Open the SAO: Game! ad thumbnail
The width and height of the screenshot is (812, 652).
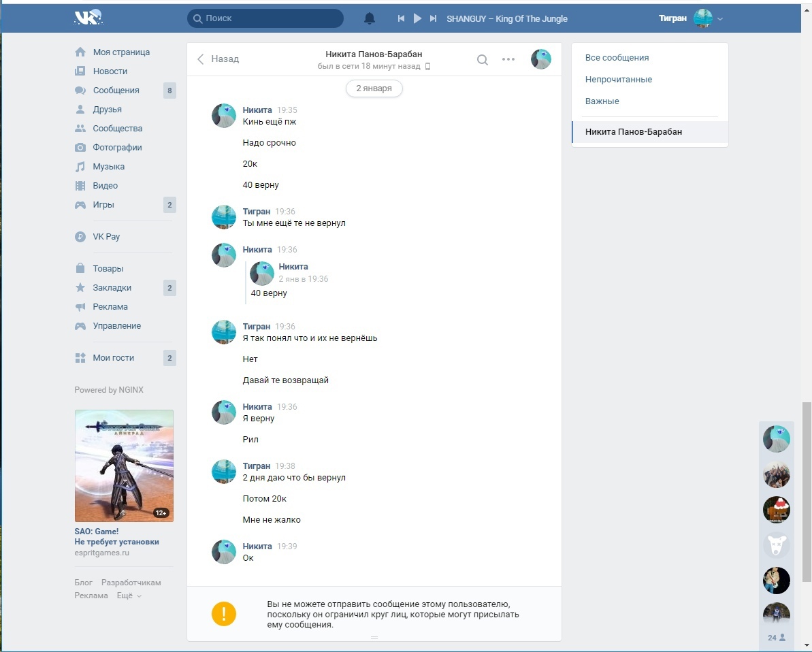(x=124, y=466)
